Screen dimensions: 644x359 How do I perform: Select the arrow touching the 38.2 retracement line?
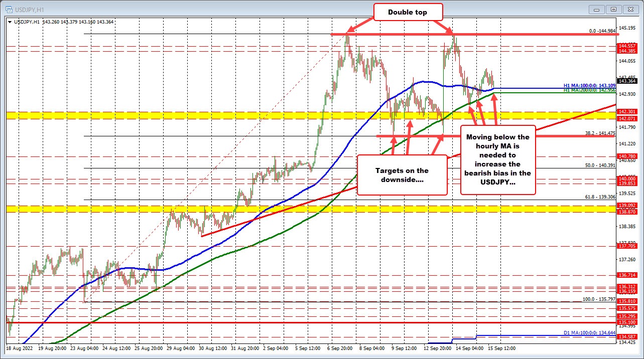click(x=441, y=139)
